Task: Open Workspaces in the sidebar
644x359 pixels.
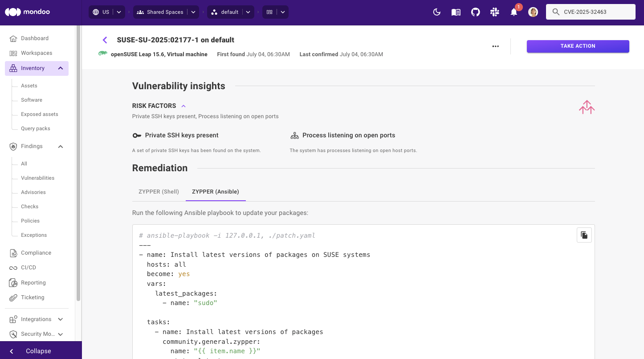Action: [37, 53]
